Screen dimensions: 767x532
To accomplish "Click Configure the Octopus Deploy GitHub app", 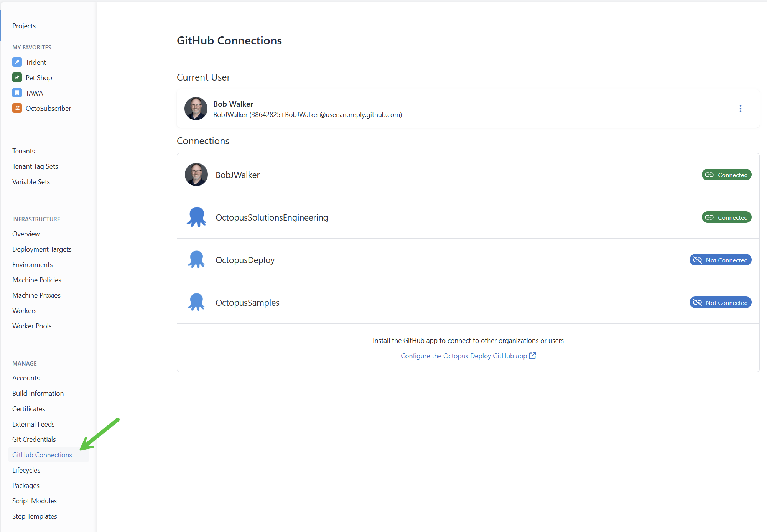I will [464, 356].
